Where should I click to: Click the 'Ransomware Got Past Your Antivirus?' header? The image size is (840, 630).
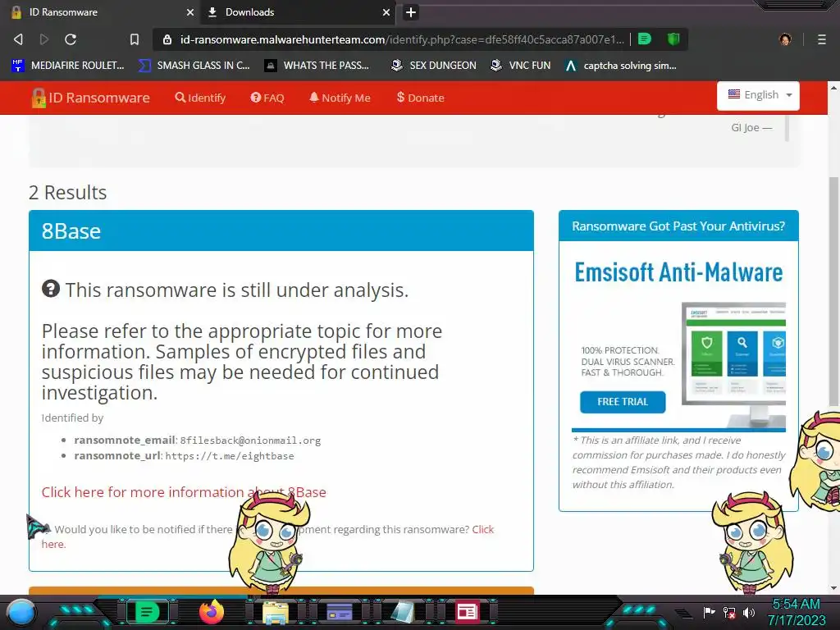coord(678,226)
